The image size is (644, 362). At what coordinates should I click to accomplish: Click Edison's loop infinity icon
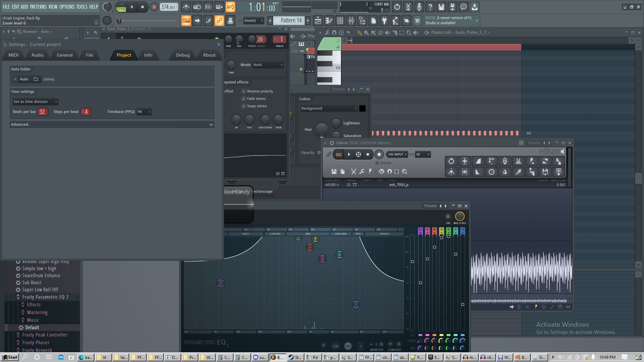pyautogui.click(x=338, y=155)
